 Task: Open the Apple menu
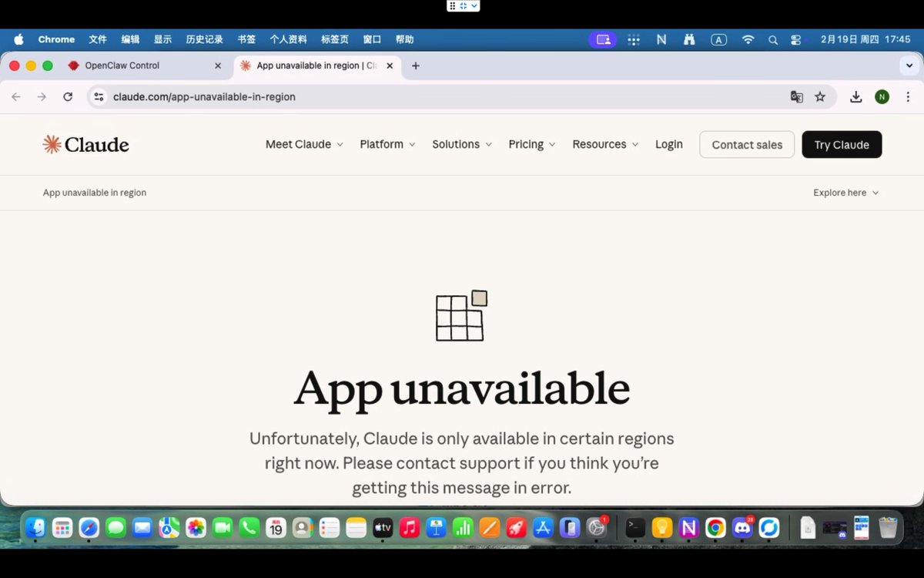pyautogui.click(x=19, y=39)
